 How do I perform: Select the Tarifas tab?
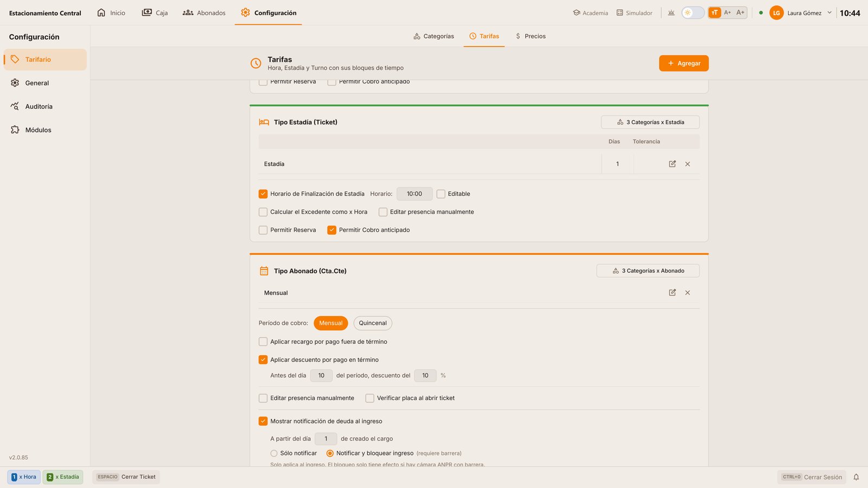[x=484, y=36]
